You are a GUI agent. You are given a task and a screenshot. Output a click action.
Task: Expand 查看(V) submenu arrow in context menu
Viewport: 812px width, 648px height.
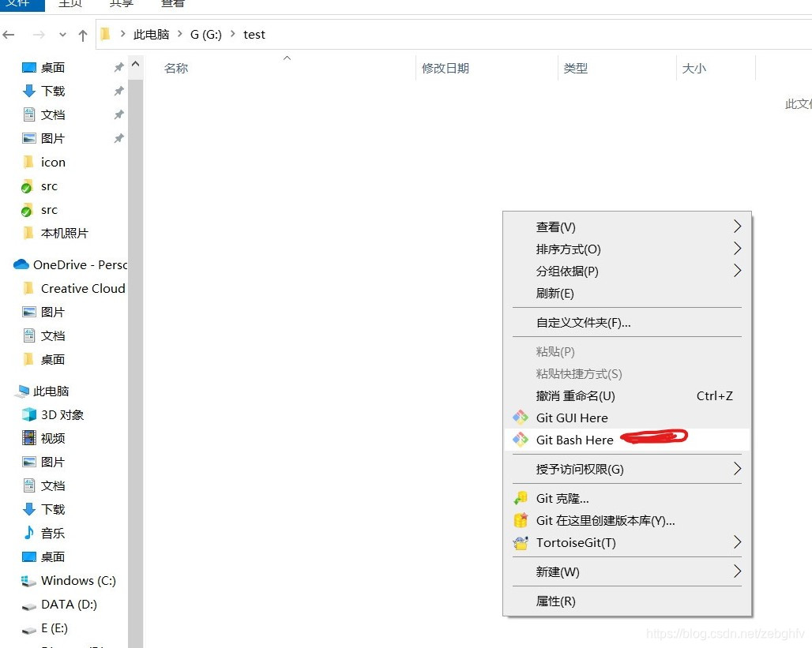click(738, 227)
